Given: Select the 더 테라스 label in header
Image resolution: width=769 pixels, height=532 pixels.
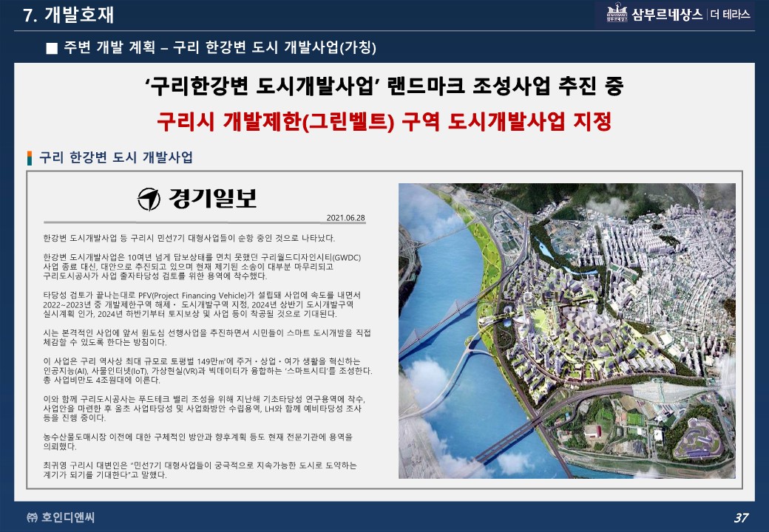Looking at the screenshot, I should tap(731, 14).
